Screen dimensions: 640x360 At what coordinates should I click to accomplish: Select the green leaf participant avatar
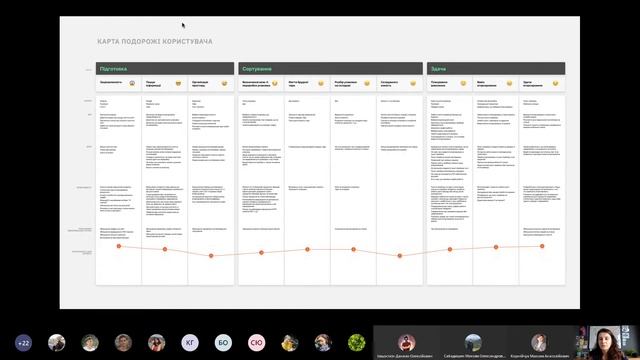(356, 343)
